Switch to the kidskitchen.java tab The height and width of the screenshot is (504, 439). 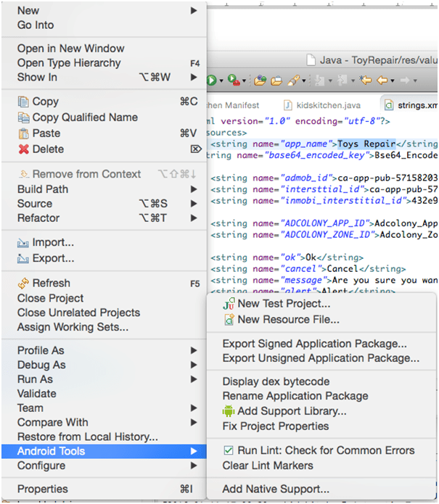(326, 105)
